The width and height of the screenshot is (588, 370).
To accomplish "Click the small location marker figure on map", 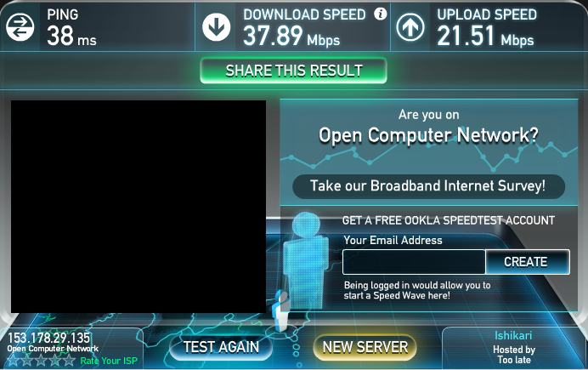I will click(x=281, y=310).
